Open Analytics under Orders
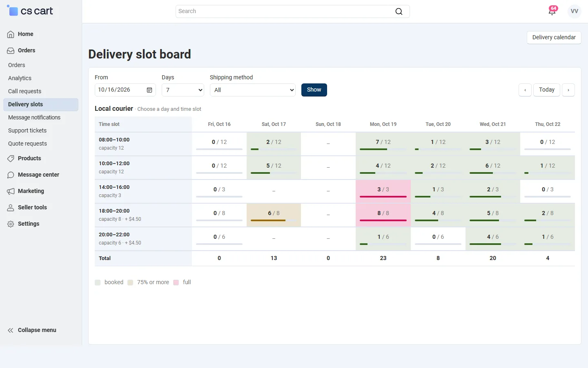588x368 pixels. pyautogui.click(x=41, y=78)
